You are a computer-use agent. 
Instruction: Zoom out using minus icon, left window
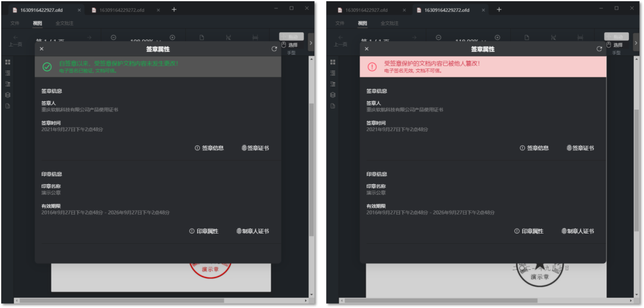(x=113, y=38)
